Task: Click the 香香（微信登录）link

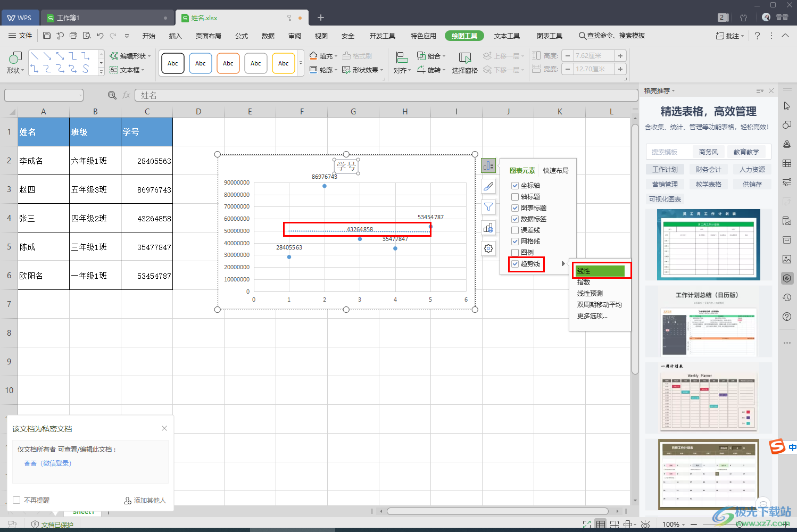Action: coord(48,463)
